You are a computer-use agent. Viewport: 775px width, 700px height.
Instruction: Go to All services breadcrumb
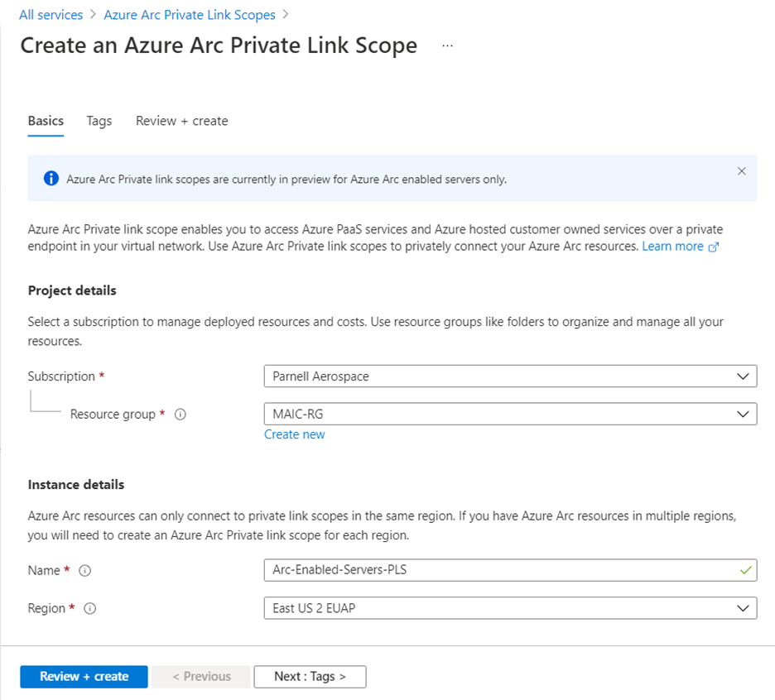tap(51, 15)
